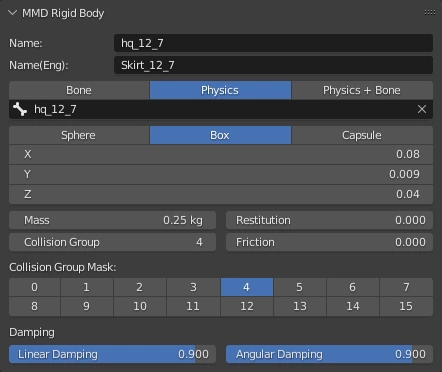Edit the Name(Eng) field Skirt_12_7
The height and width of the screenshot is (372, 442).
pos(273,65)
